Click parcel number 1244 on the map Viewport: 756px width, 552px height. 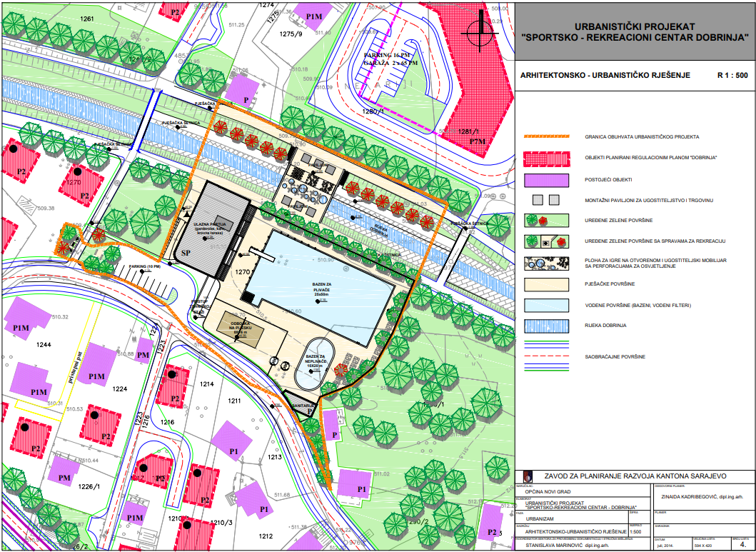[46, 345]
